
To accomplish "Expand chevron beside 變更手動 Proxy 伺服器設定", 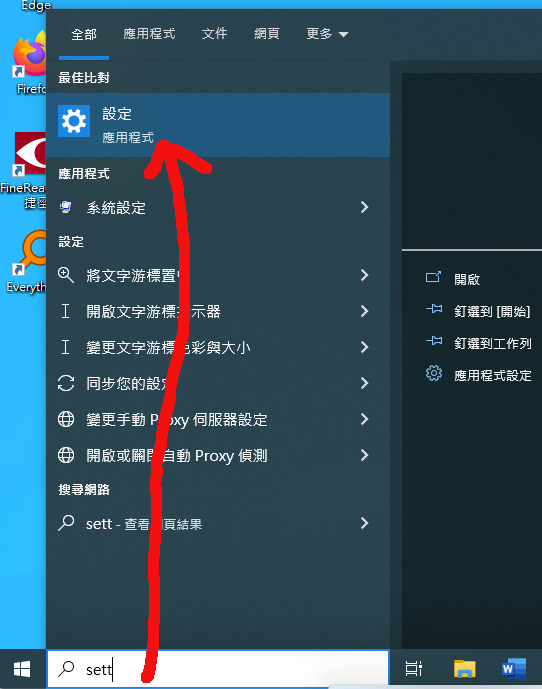I will pos(364,419).
